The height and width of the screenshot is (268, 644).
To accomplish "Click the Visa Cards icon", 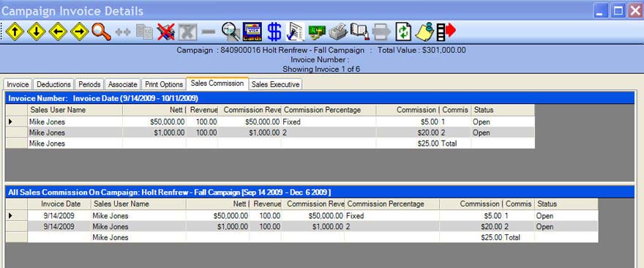I will pos(252,31).
